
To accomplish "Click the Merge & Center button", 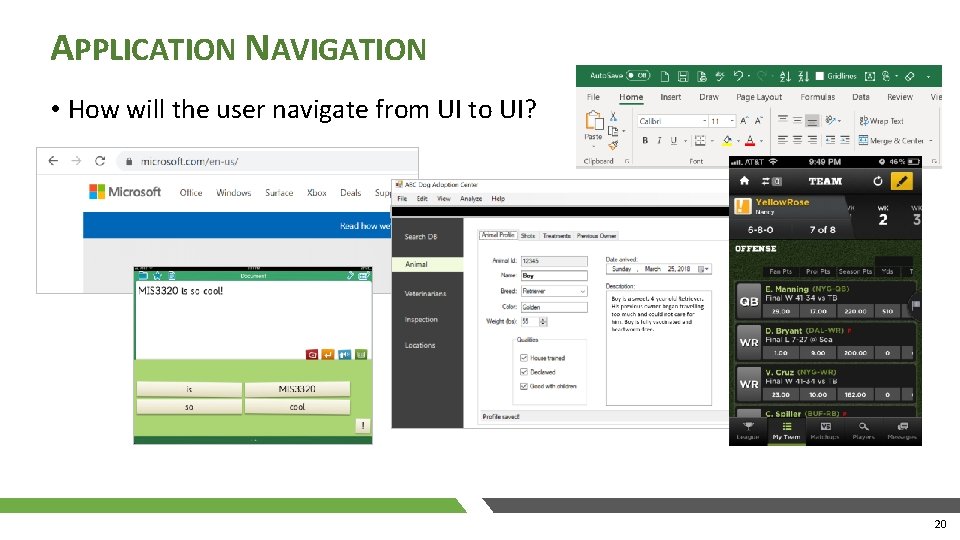I will 891,141.
